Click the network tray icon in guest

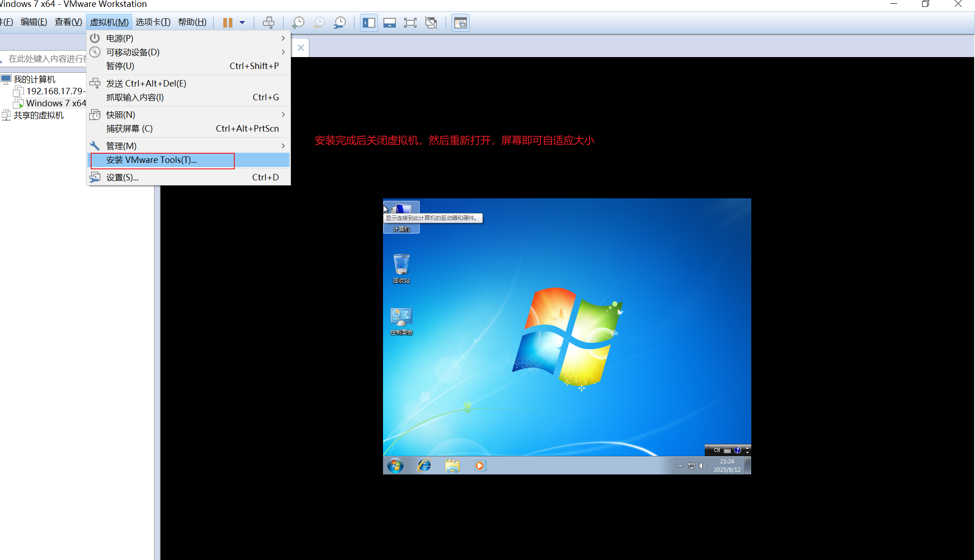click(x=691, y=466)
